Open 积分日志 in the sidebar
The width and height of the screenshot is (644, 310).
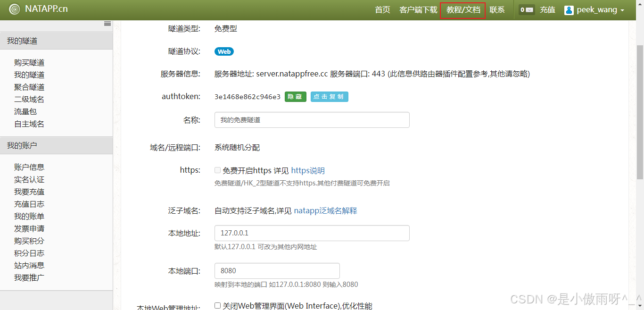(29, 253)
